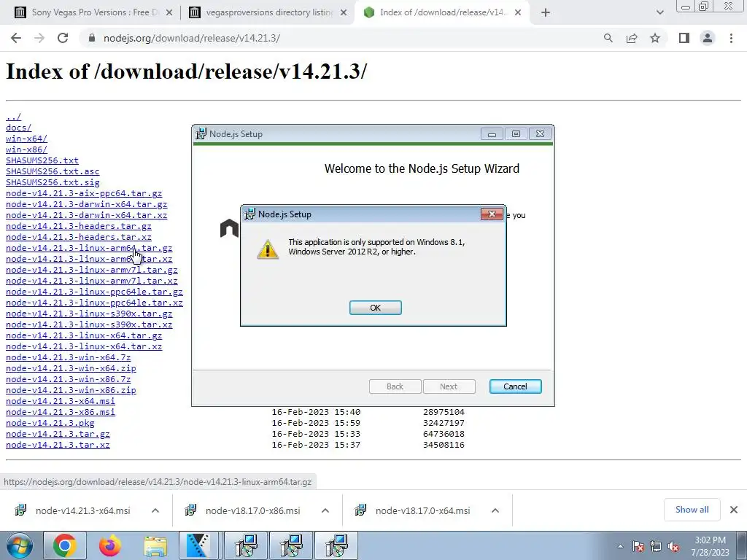Bookmark this page with the star icon
747x560 pixels.
pos(655,38)
